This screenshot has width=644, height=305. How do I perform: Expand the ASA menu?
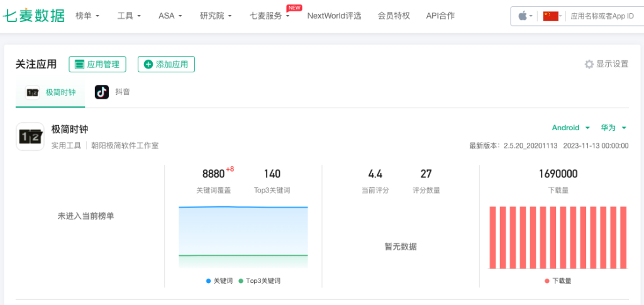pos(170,16)
